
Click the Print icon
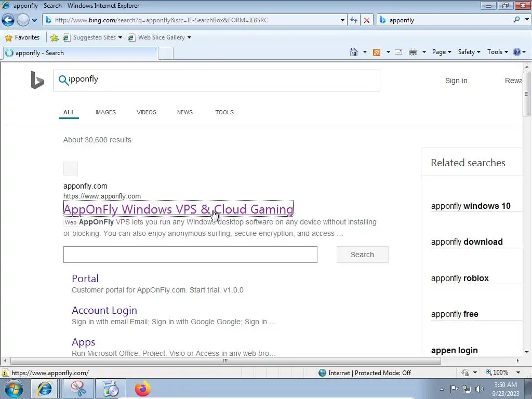click(413, 52)
